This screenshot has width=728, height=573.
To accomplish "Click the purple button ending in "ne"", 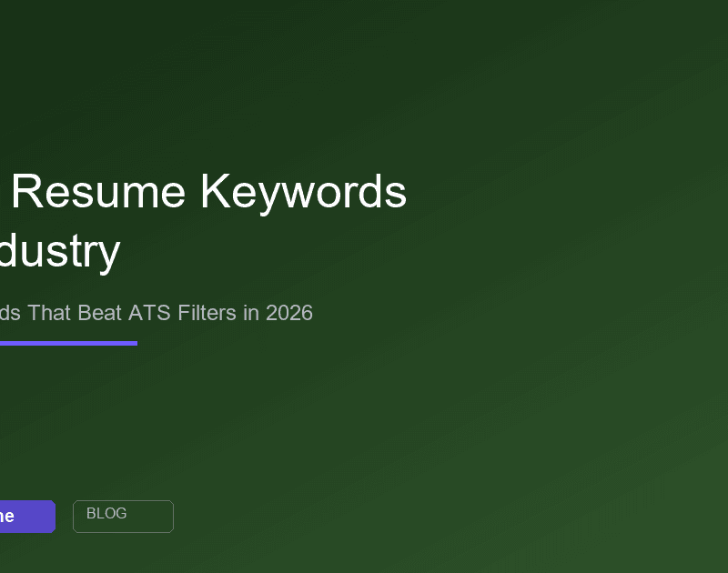I will (x=27, y=517).
